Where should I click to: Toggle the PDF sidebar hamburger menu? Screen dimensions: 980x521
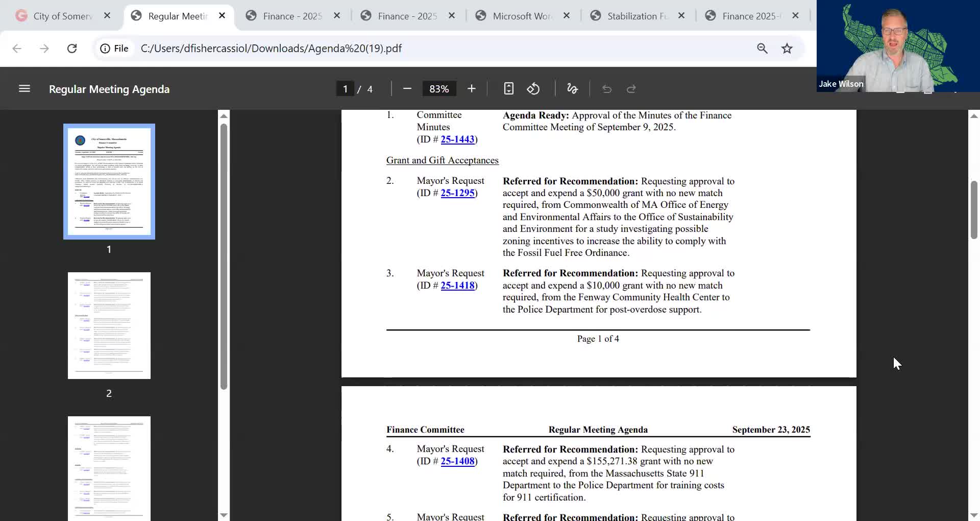pyautogui.click(x=24, y=89)
